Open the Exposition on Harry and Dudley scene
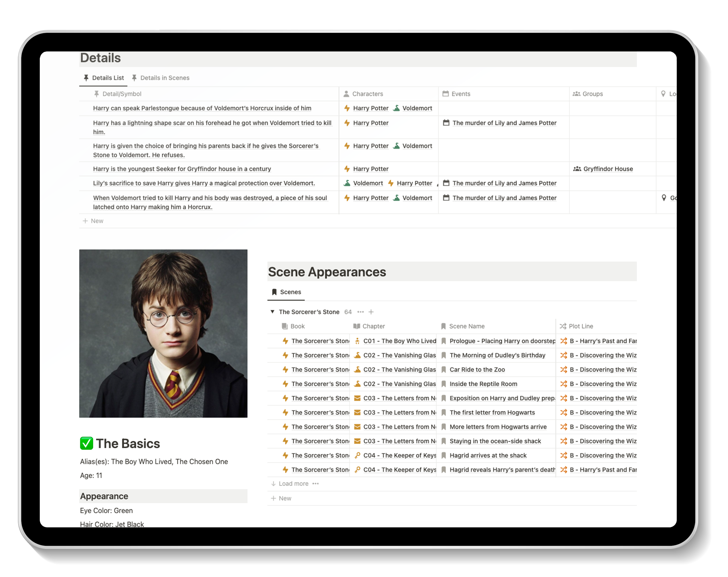The image size is (728, 577). point(502,398)
